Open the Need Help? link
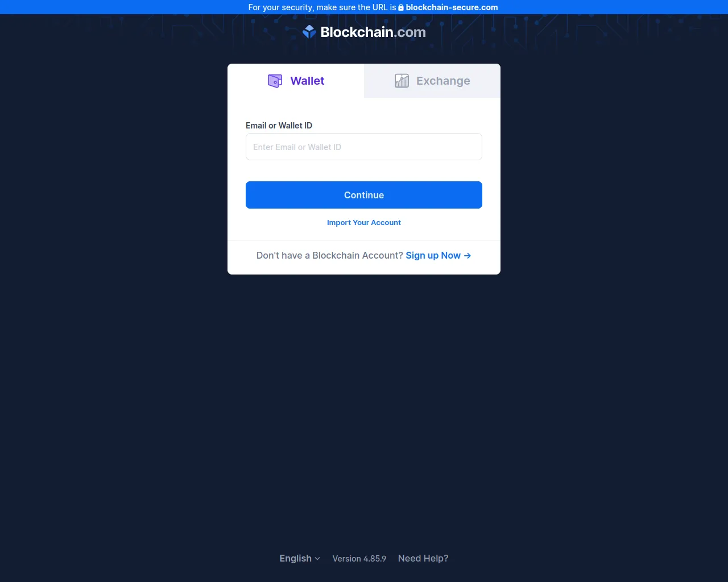Image resolution: width=728 pixels, height=582 pixels. tap(423, 558)
